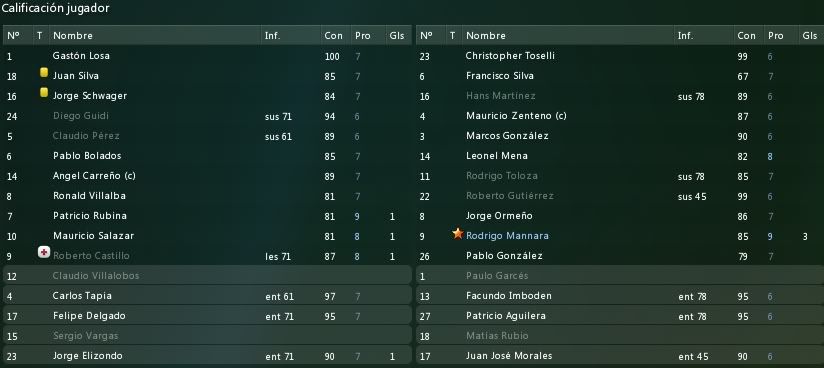Image resolution: width=824 pixels, height=368 pixels.
Task: Click Rodrigo Mannara's man of match star
Action: (458, 233)
